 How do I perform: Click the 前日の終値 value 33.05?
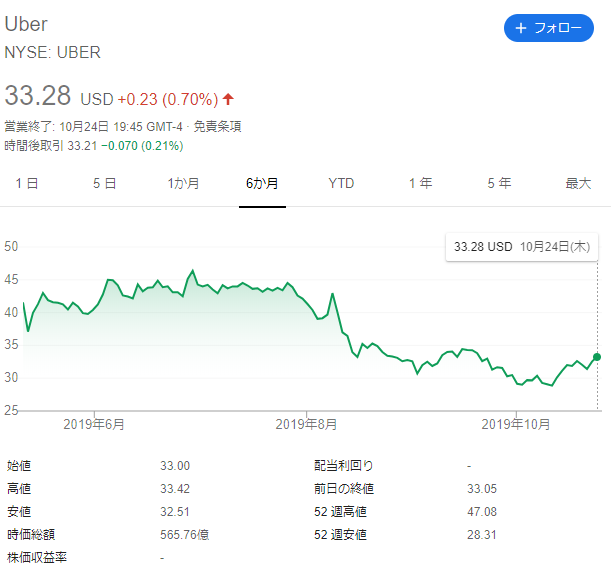pos(482,489)
